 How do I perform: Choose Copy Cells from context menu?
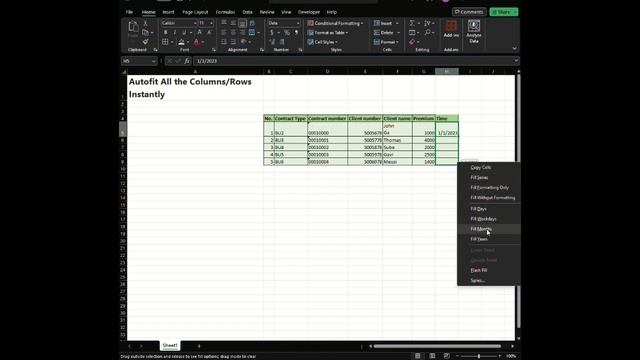489,167
